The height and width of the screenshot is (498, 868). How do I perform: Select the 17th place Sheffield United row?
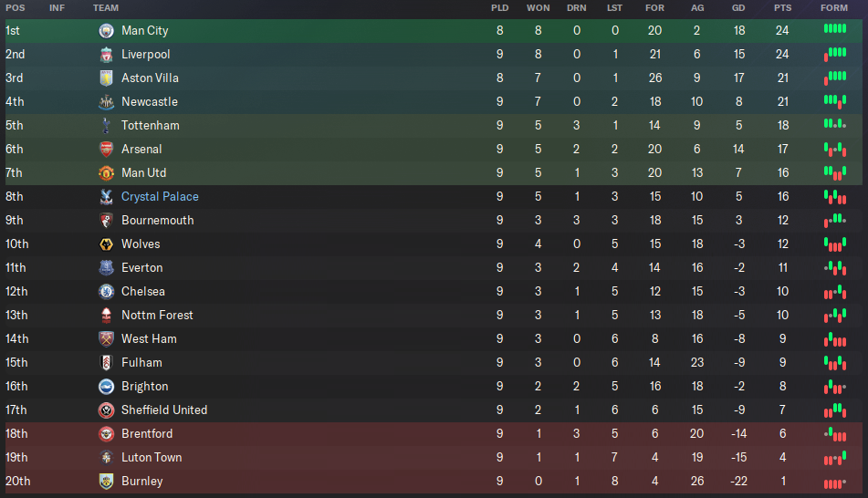pos(434,410)
